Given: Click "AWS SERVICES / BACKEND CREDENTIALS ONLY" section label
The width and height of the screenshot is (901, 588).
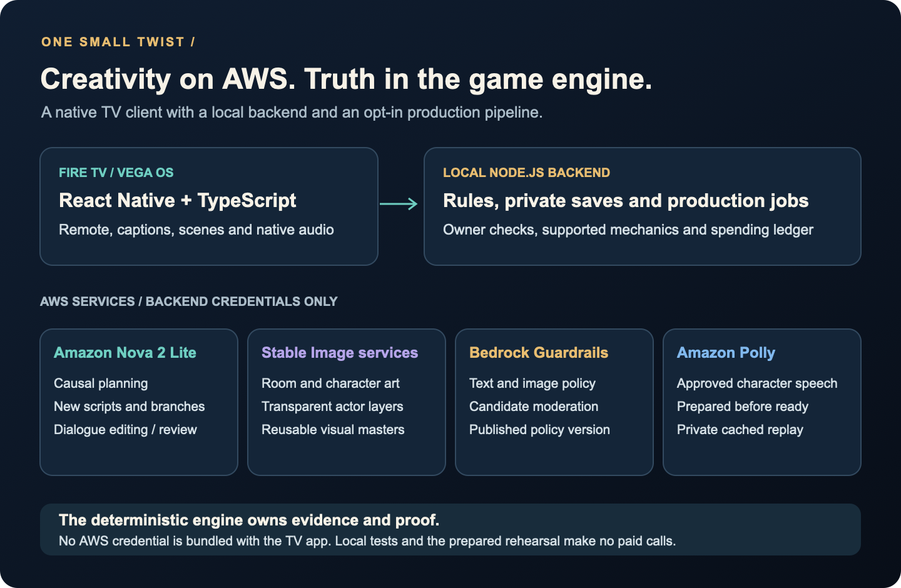Looking at the screenshot, I should (189, 302).
